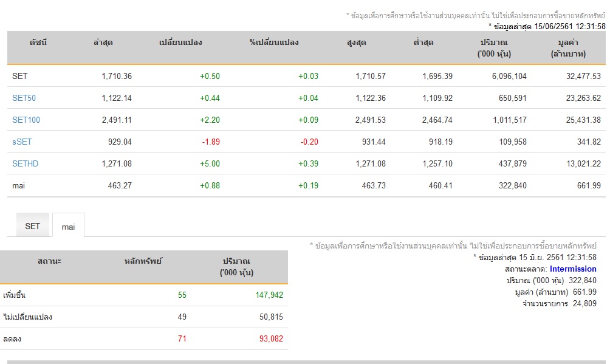610x364 pixels.
Task: Click the ล่าสุด column header
Action: (103, 43)
